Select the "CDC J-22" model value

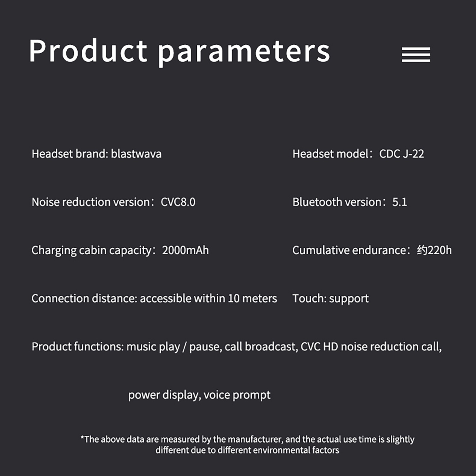tap(401, 154)
